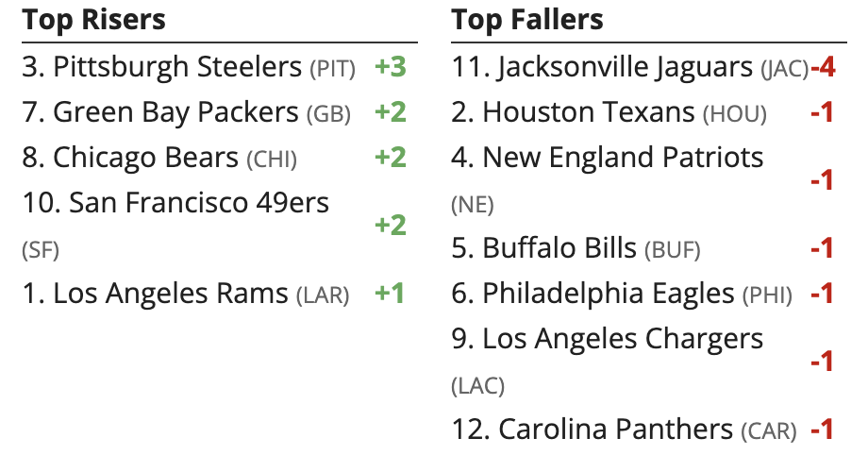Click the Top Risers heading

click(93, 20)
